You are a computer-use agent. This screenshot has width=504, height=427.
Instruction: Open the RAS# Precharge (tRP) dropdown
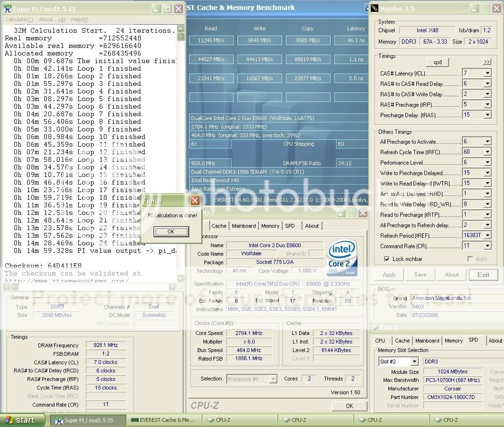(487, 104)
